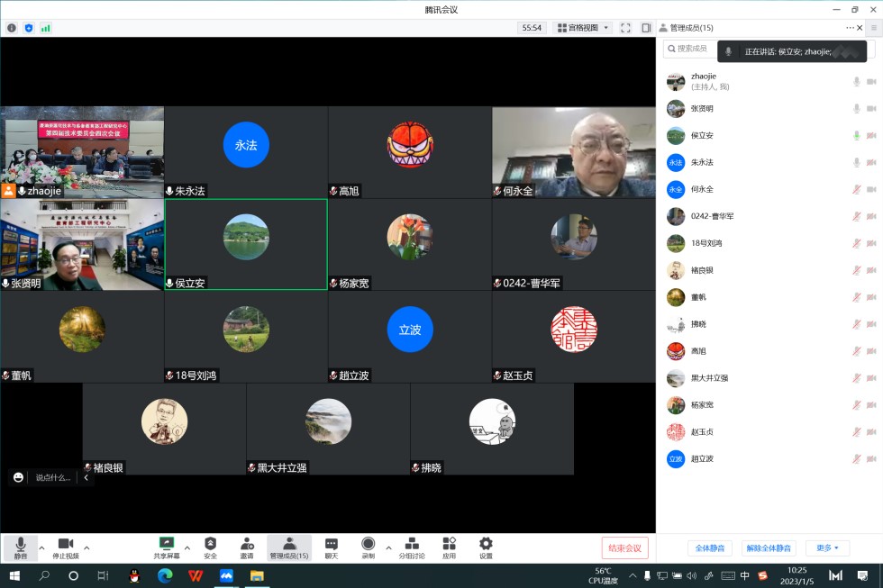Click the red 结束会议 button
883x588 pixels.
(624, 547)
